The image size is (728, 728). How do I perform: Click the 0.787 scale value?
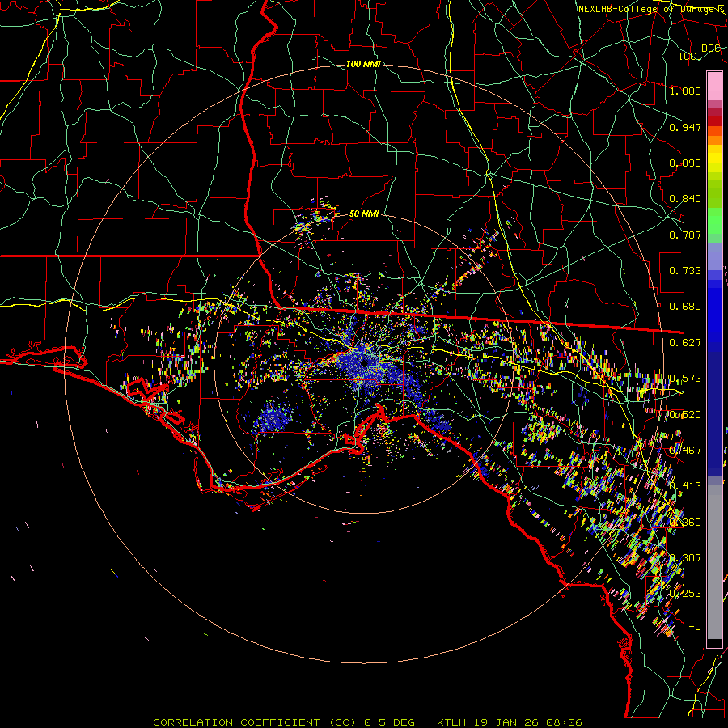pyautogui.click(x=685, y=235)
